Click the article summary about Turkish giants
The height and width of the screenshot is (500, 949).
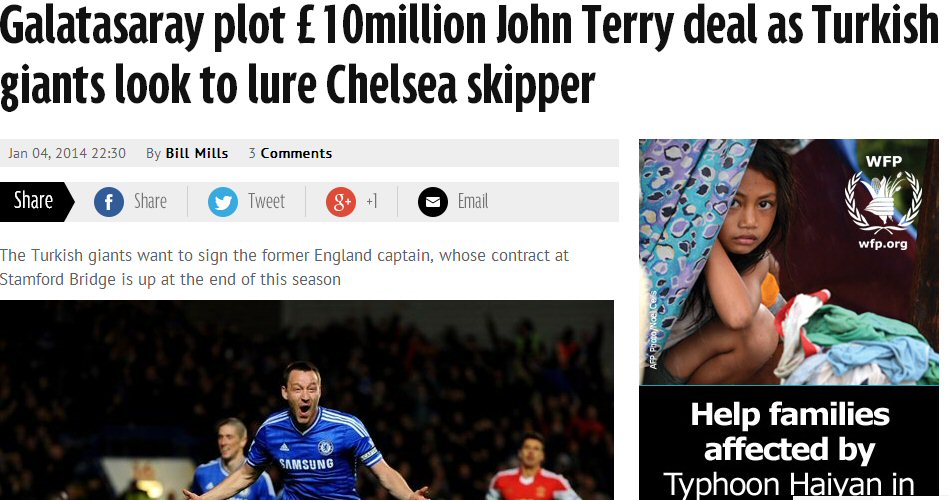tap(284, 267)
